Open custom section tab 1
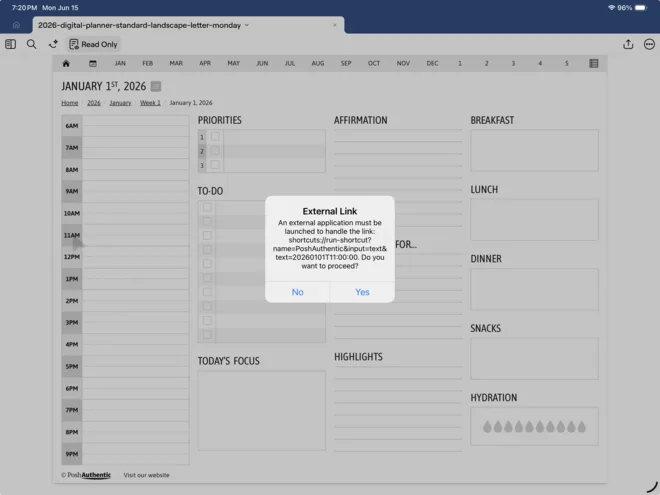The width and height of the screenshot is (660, 495). point(460,64)
